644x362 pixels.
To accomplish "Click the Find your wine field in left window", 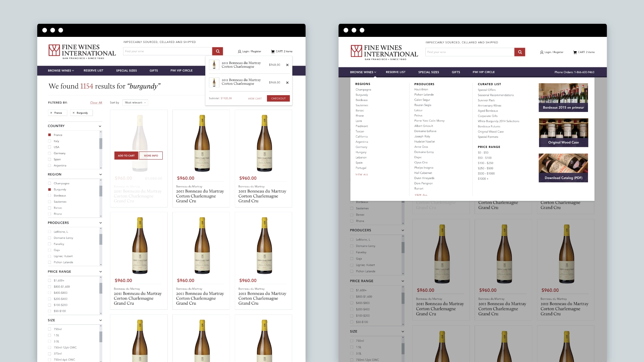I will coord(168,51).
